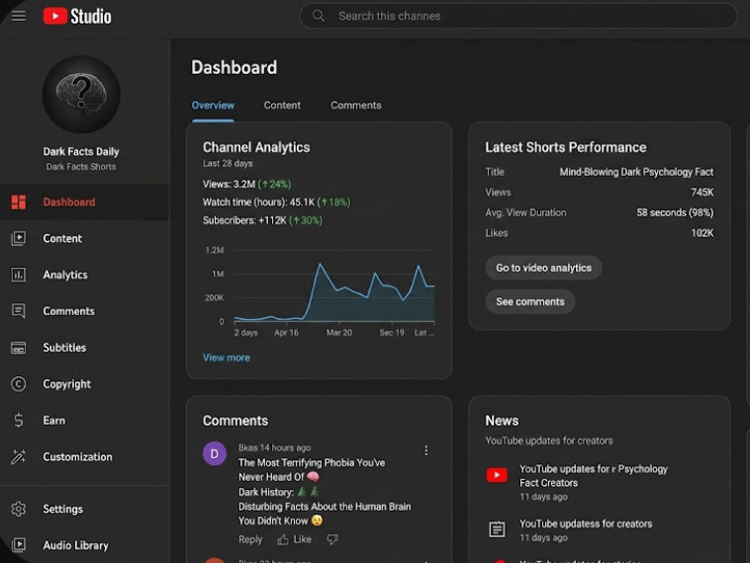Image resolution: width=750 pixels, height=563 pixels.
Task: Click the Like label on the comment
Action: point(302,540)
